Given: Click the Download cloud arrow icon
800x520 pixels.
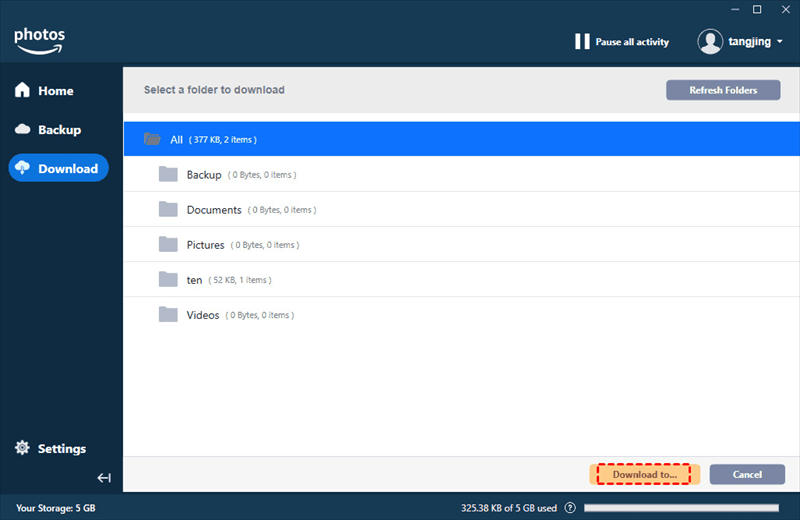Looking at the screenshot, I should pyautogui.click(x=22, y=167).
